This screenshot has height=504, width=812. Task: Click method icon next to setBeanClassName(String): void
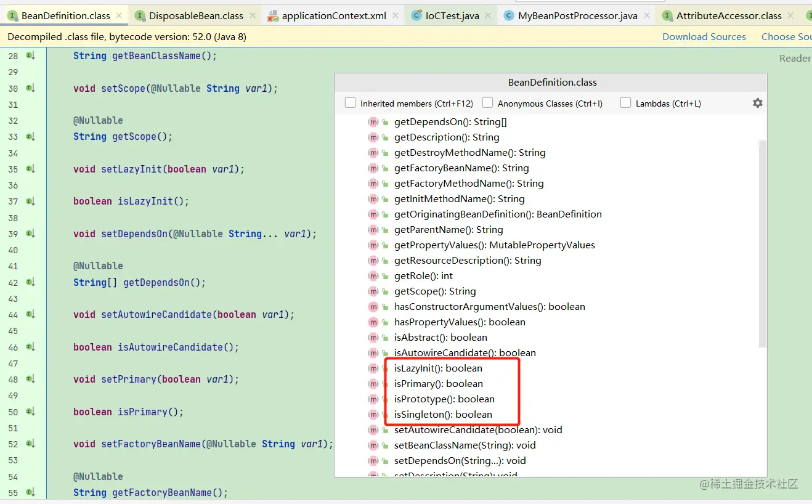point(373,445)
